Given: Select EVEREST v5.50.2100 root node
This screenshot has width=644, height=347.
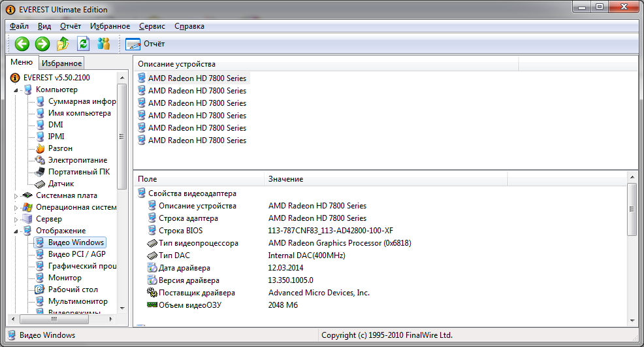Looking at the screenshot, I should pyautogui.click(x=57, y=78).
